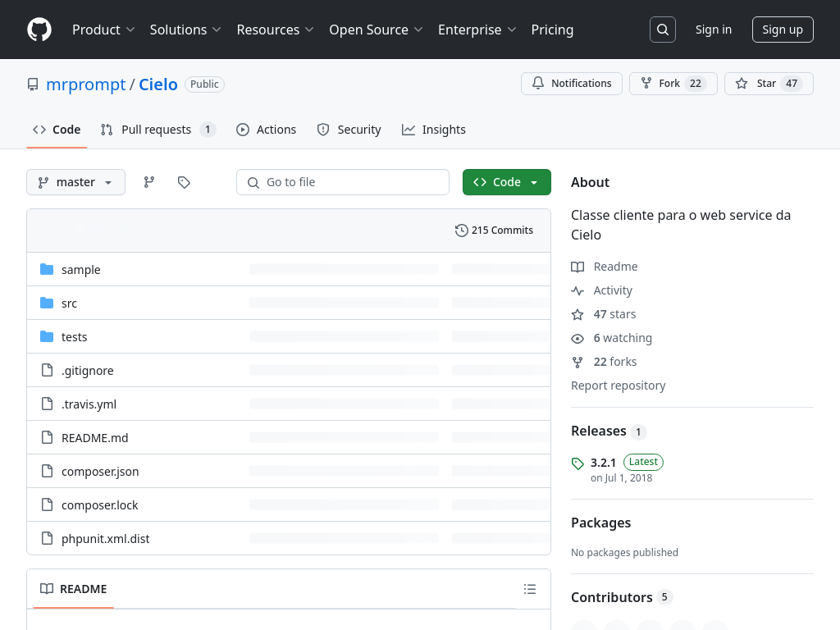Click the sample folder icon
Image resolution: width=840 pixels, height=630 pixels.
47,269
